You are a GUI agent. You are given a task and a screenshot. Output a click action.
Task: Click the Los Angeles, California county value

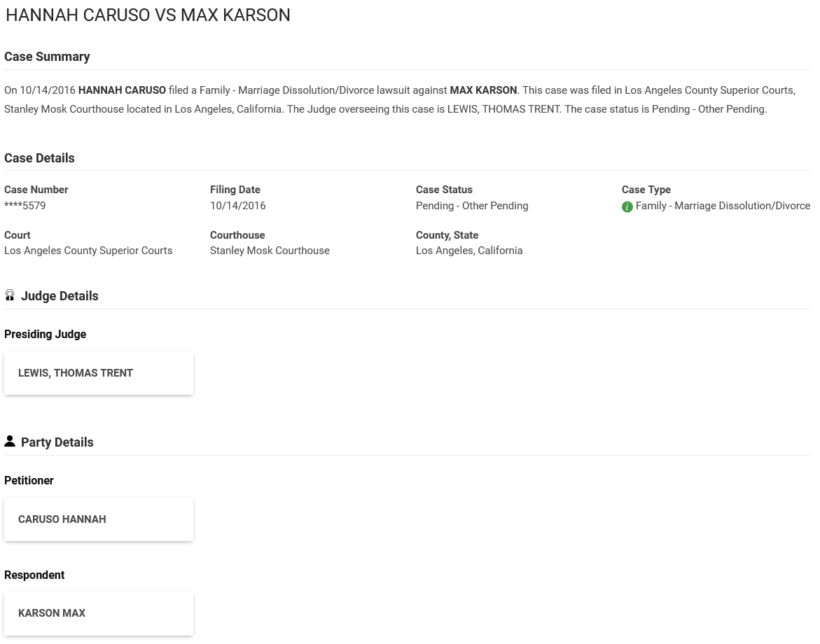click(469, 251)
